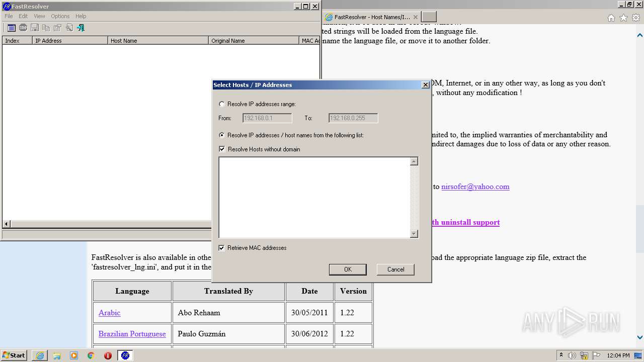
Task: Open the uninstall support link
Action: 465,222
